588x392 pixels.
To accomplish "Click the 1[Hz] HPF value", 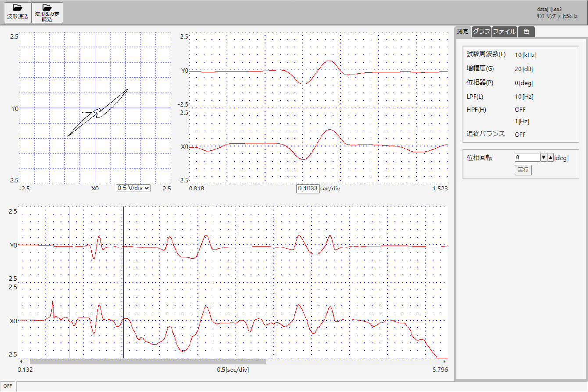I will [522, 121].
